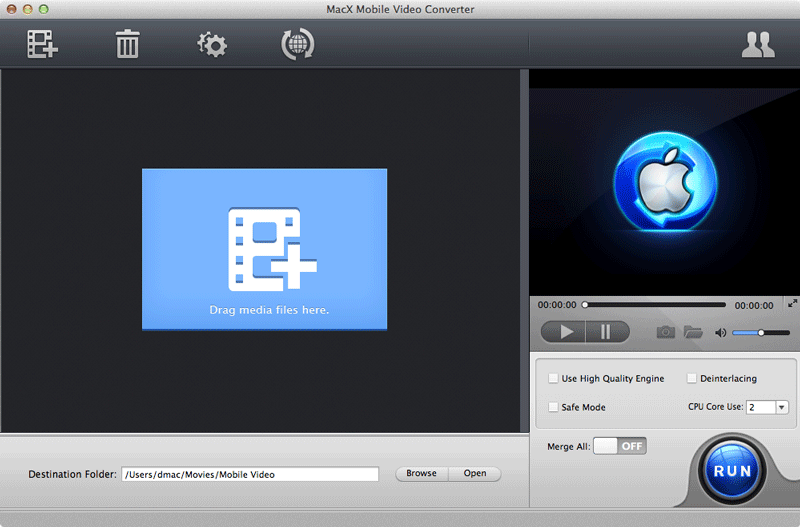Click the Play button in preview
This screenshot has width=800, height=527.
pos(563,332)
